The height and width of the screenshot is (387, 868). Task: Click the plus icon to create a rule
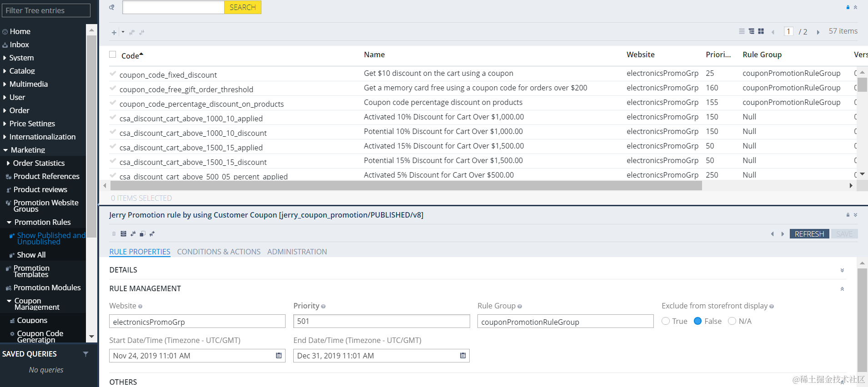(x=114, y=32)
